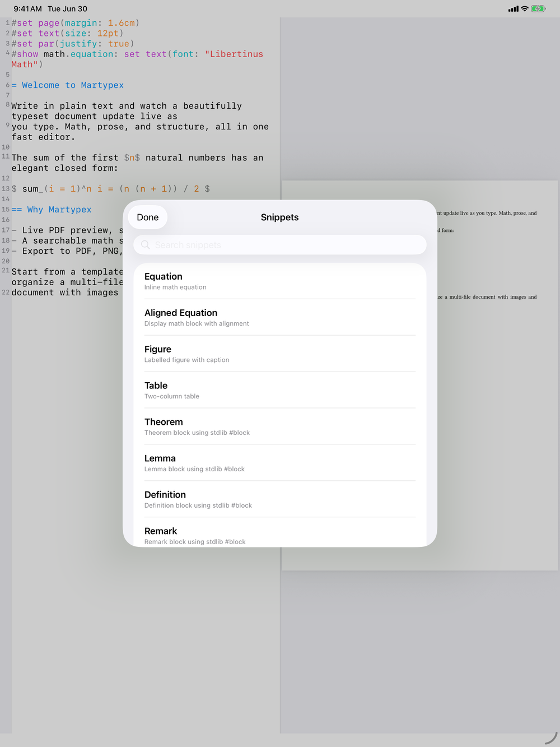The height and width of the screenshot is (747, 560).
Task: Click the Snippets dialog title
Action: click(280, 217)
